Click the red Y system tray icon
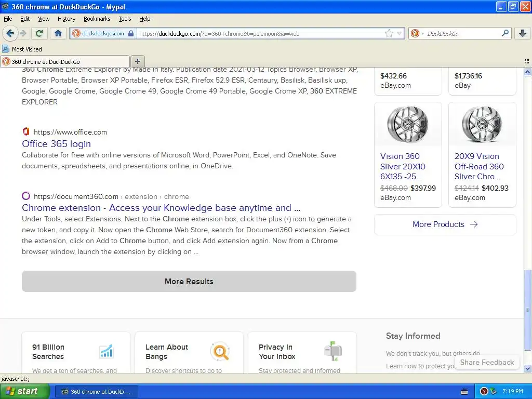The image size is (532, 399). [x=484, y=391]
